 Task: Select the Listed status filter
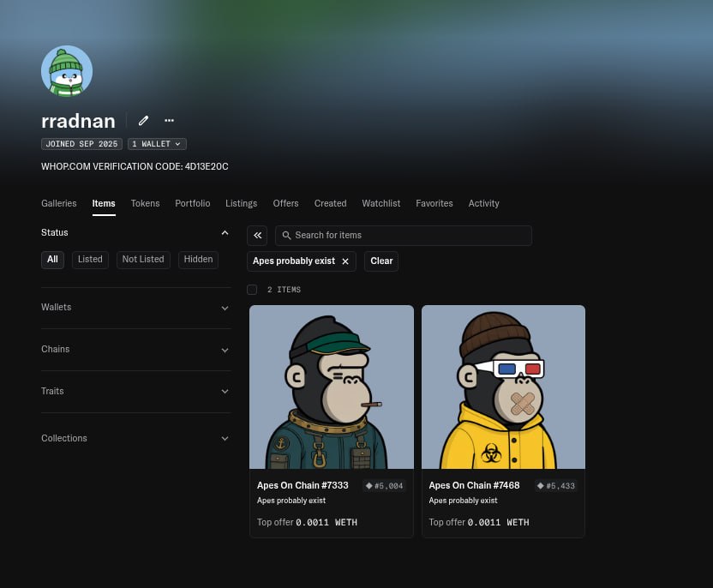coord(90,260)
